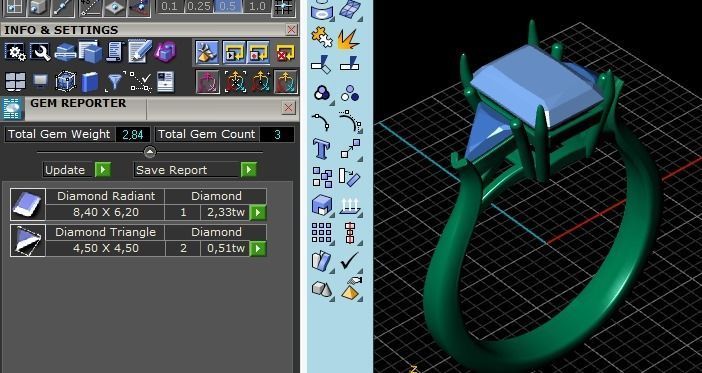
Task: Select the Diamond Triangle gem thumbnail
Action: tap(28, 240)
